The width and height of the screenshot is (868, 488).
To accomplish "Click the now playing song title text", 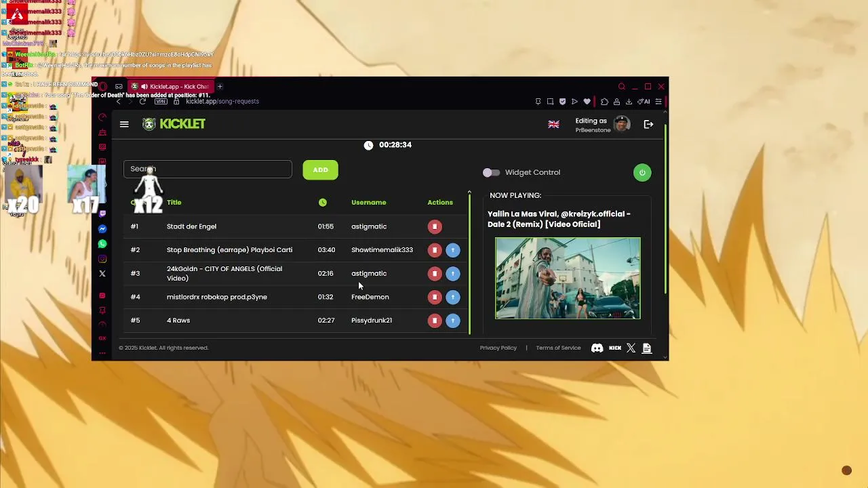I will coord(559,219).
